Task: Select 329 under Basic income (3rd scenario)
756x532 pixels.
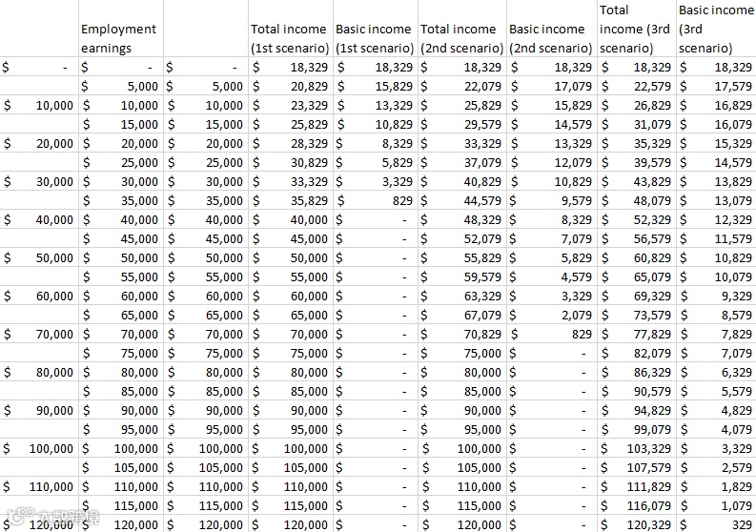Action: click(x=742, y=524)
